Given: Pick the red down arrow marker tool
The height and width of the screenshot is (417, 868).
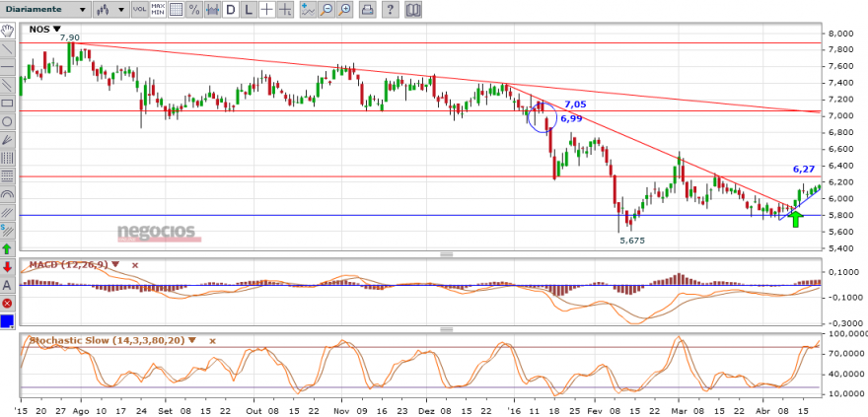Looking at the screenshot, I should pyautogui.click(x=7, y=266).
